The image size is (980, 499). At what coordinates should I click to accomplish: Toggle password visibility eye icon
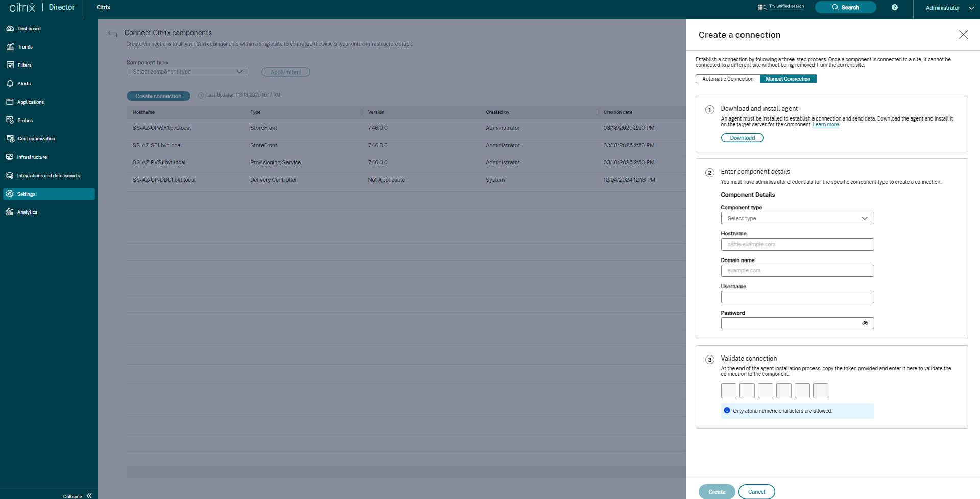(x=865, y=323)
